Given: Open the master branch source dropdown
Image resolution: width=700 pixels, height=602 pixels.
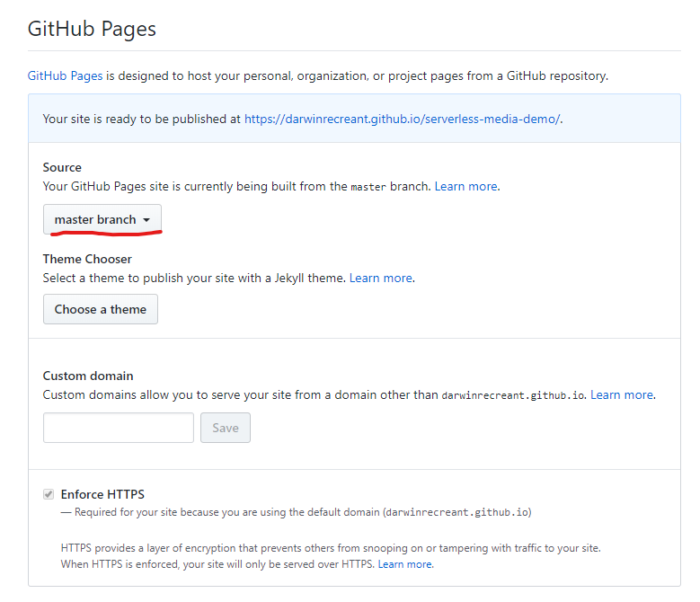Looking at the screenshot, I should 102,219.
